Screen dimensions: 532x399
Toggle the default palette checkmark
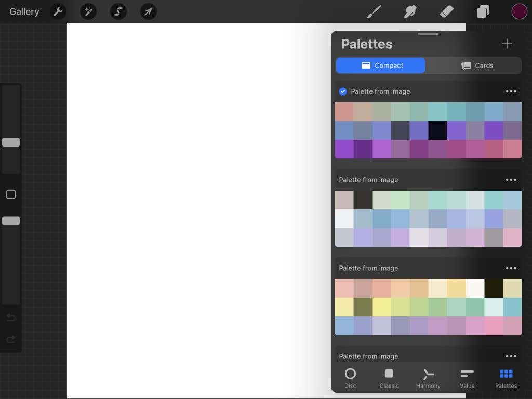[x=343, y=91]
